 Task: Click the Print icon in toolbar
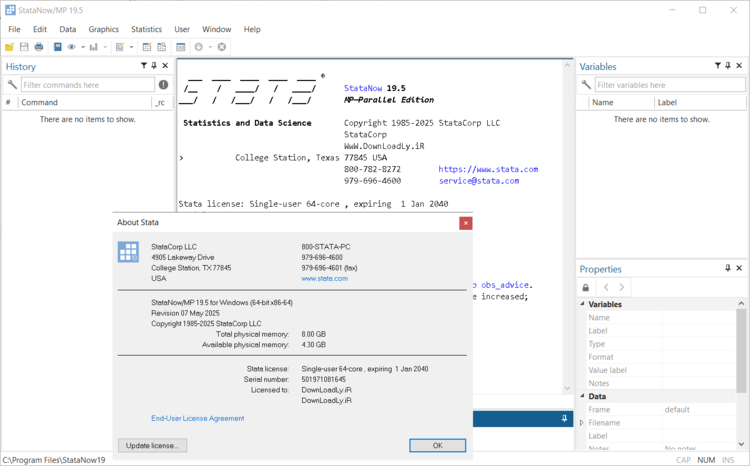point(39,47)
